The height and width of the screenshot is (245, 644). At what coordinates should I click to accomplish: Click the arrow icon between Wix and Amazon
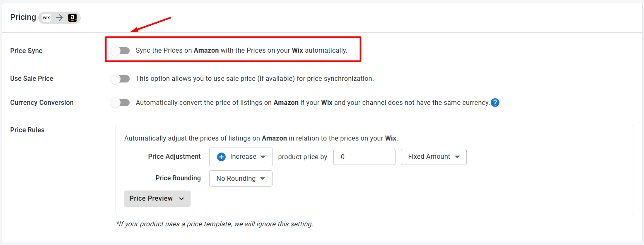(x=59, y=18)
